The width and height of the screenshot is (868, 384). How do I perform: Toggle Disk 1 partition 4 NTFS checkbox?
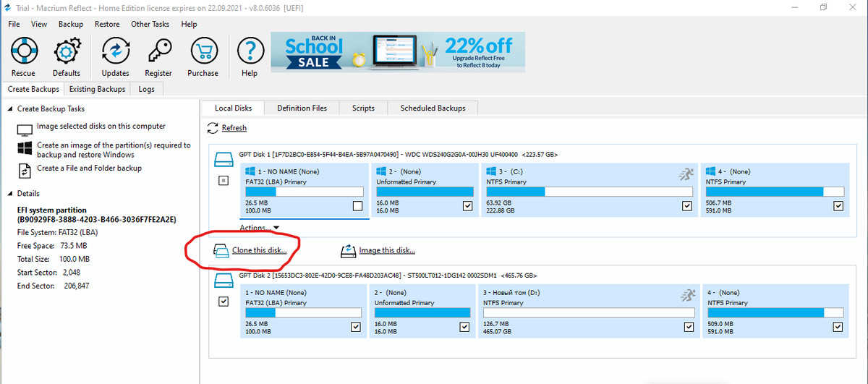[x=838, y=207]
